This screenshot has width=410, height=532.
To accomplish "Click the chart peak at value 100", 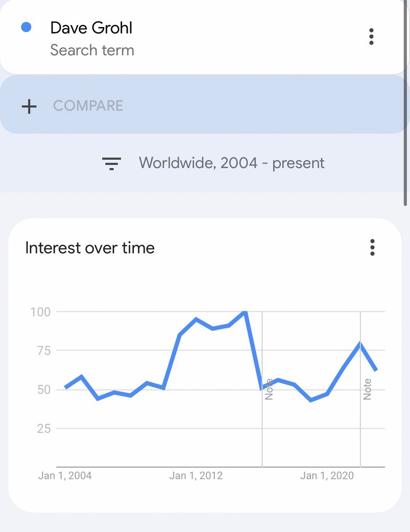I will [245, 312].
